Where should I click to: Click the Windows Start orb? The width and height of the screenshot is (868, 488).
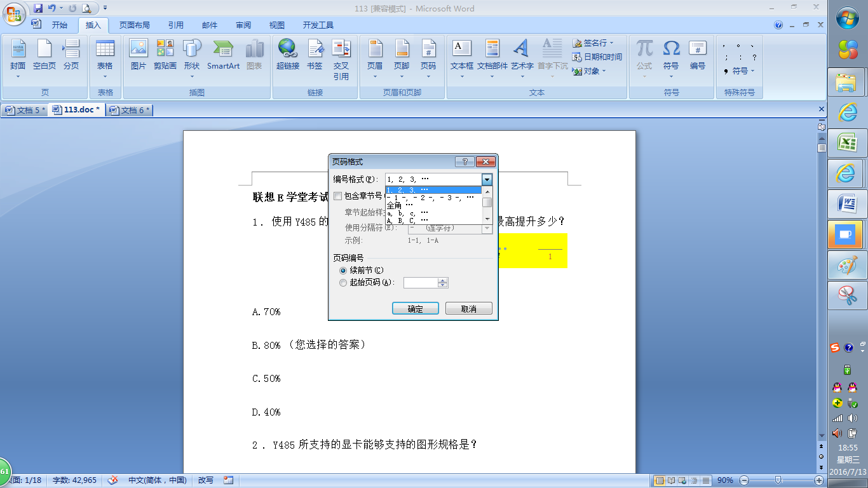tap(848, 17)
